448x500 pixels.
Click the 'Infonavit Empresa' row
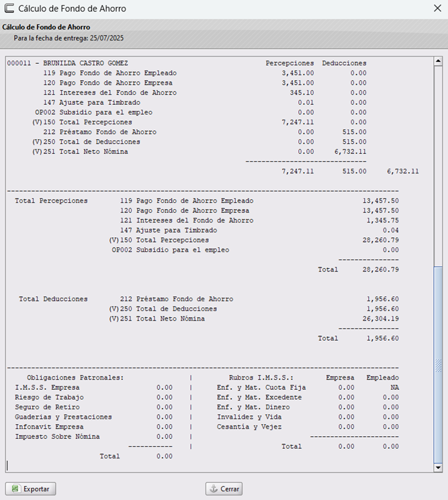(93, 427)
